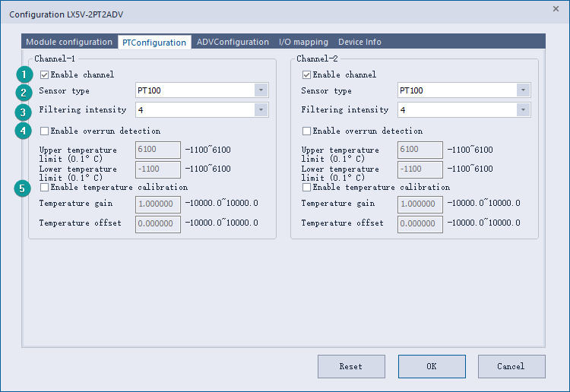Click the Configuration LX5V-2PT2ADV title text
This screenshot has height=392, width=570.
tap(66, 14)
